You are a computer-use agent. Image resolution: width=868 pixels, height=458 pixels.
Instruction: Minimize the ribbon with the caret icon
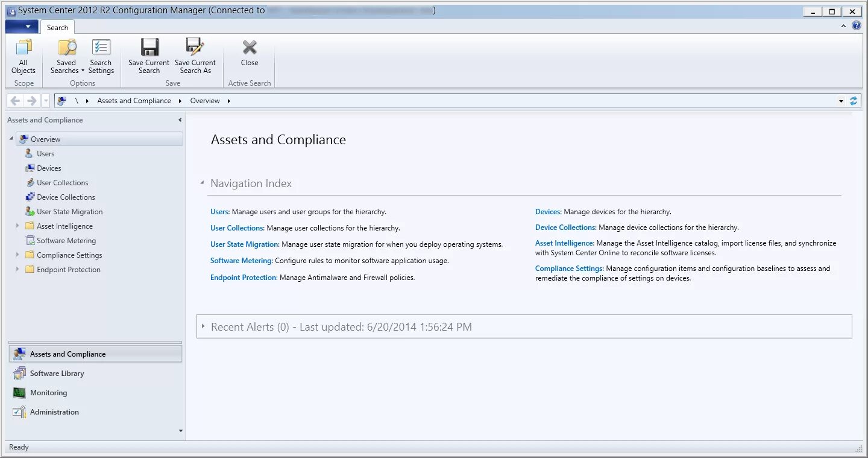[843, 27]
